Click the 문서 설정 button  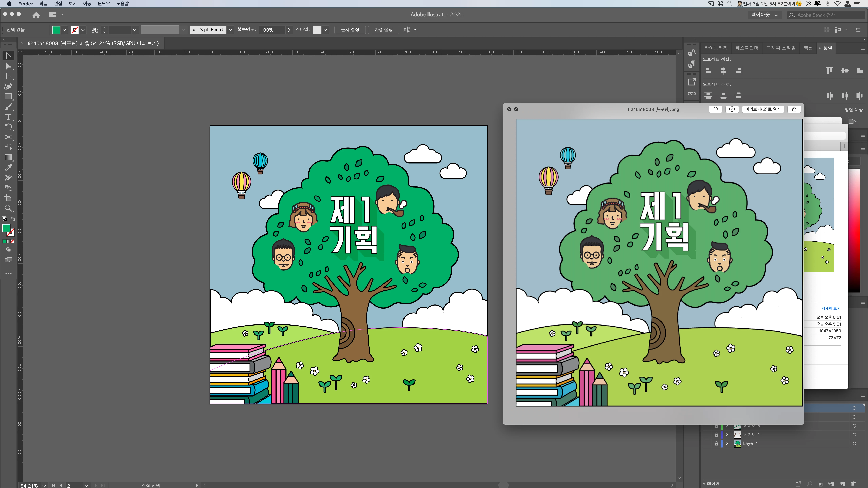coord(350,30)
